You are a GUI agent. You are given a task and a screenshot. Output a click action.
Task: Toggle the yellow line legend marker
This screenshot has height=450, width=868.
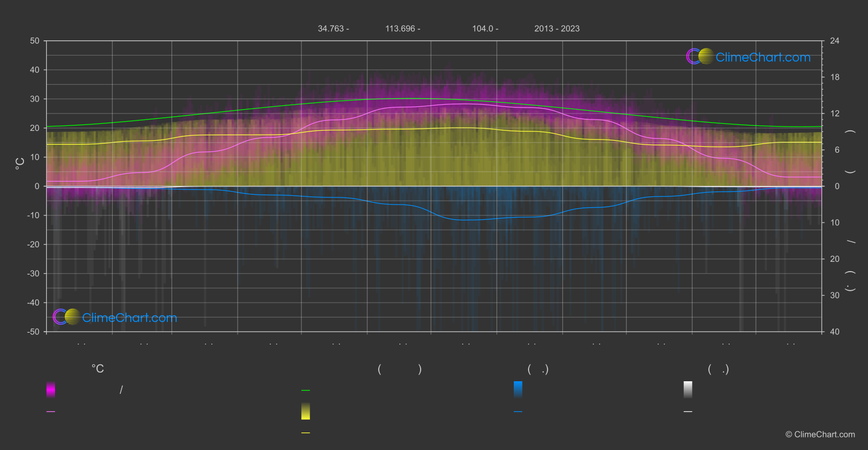306,433
